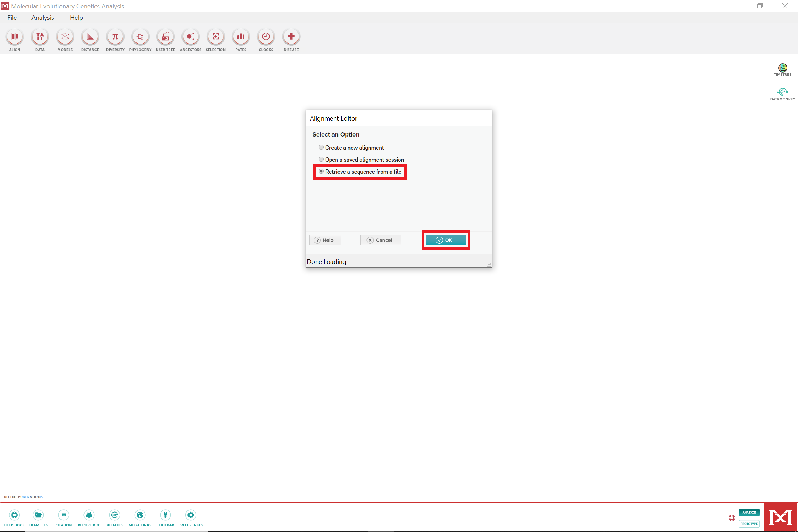Open the Align tool
Image resolution: width=798 pixels, height=532 pixels.
pyautogui.click(x=15, y=37)
